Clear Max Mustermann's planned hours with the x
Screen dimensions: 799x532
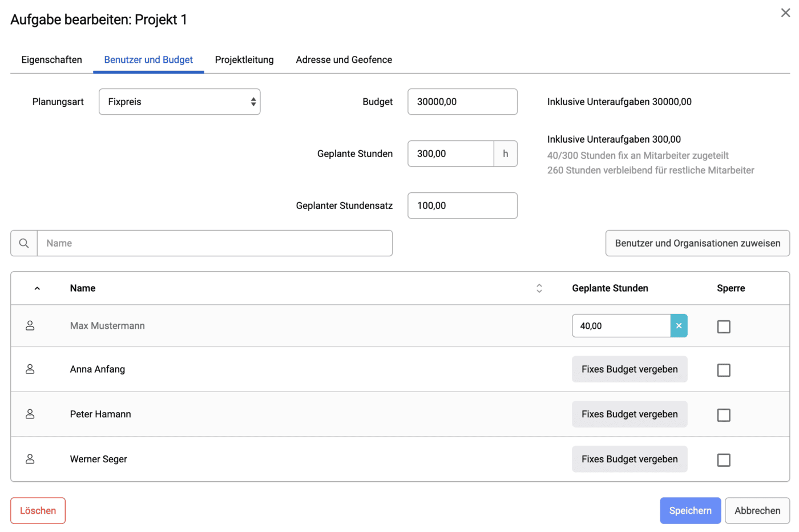[679, 326]
